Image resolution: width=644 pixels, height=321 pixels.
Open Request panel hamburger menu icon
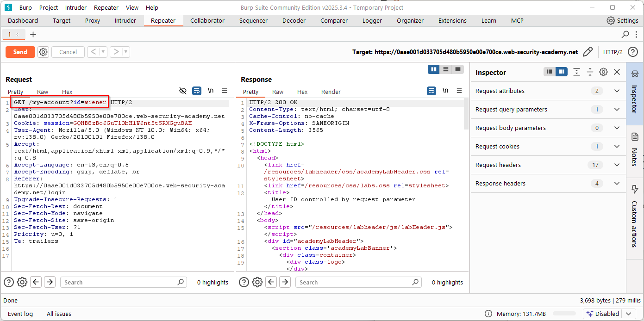pyautogui.click(x=225, y=91)
